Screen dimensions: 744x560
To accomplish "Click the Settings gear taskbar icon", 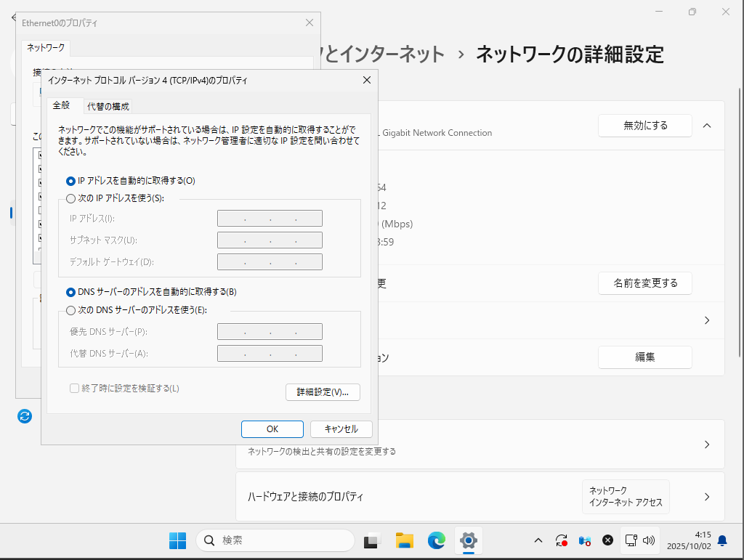I will pos(469,540).
